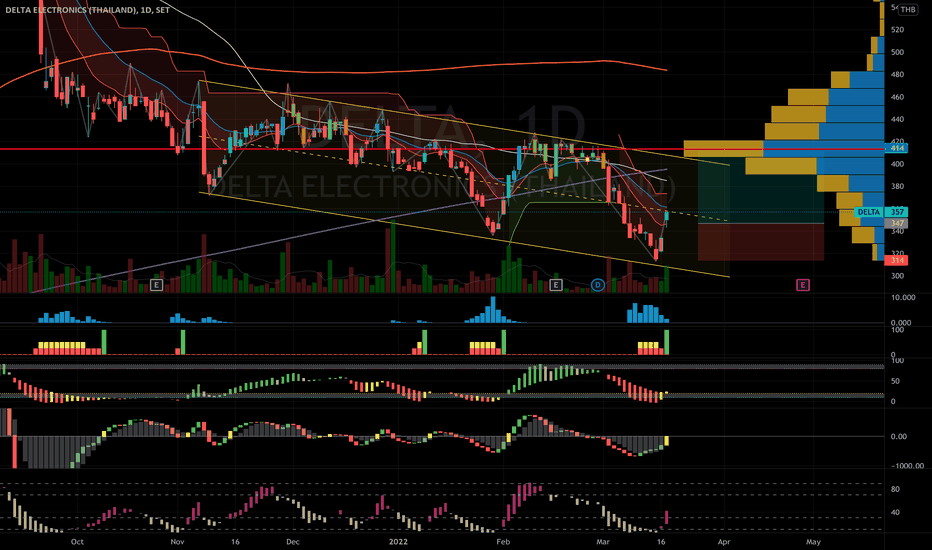
Task: Click the earnings E marker left of the D marker
Action: point(556,285)
